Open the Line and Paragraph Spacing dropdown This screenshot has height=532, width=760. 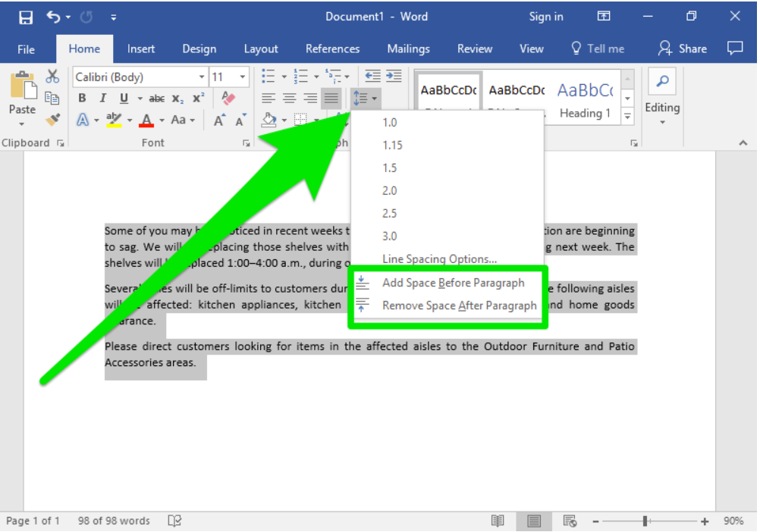pyautogui.click(x=365, y=98)
